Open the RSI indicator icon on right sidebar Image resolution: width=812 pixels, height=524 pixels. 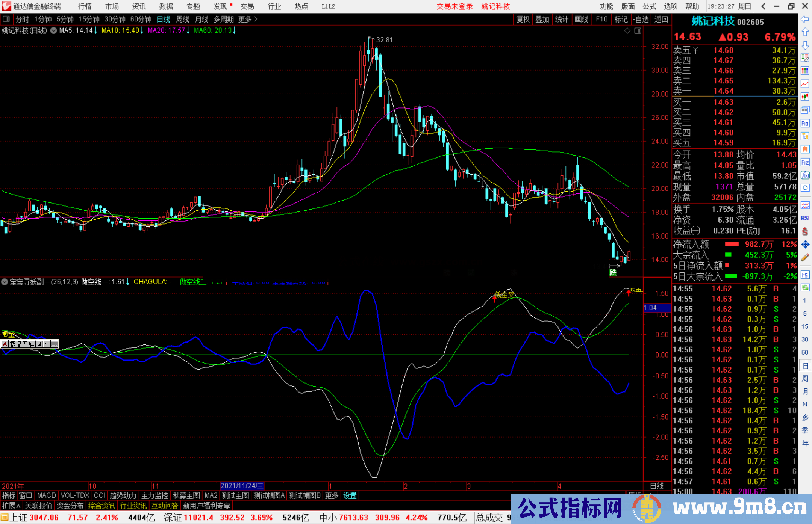click(805, 218)
